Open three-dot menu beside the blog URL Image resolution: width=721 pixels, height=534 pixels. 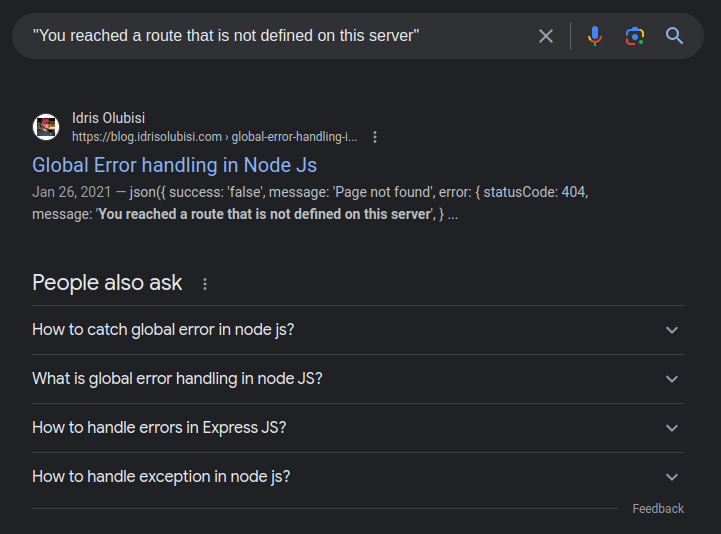(x=375, y=137)
